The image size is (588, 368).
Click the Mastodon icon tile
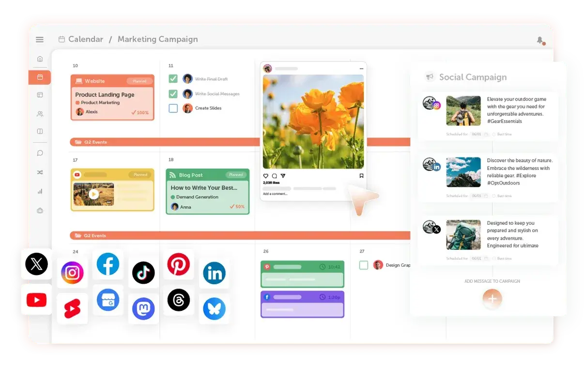[143, 309]
